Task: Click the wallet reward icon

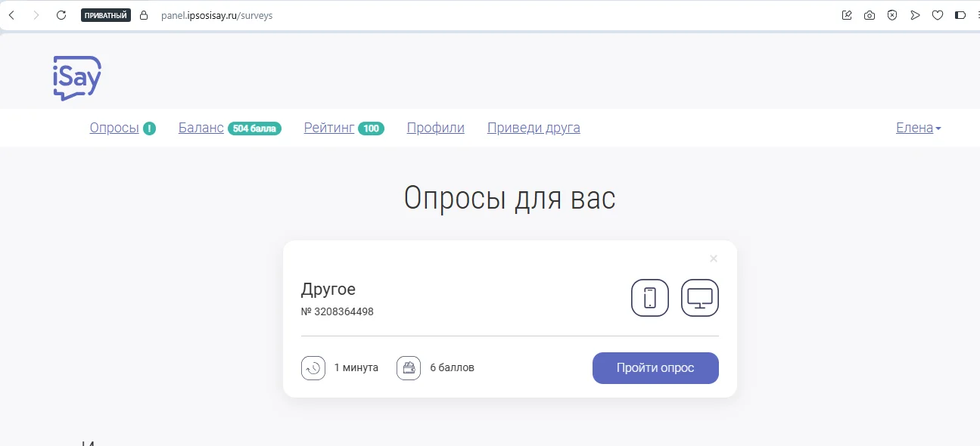Action: coord(409,368)
